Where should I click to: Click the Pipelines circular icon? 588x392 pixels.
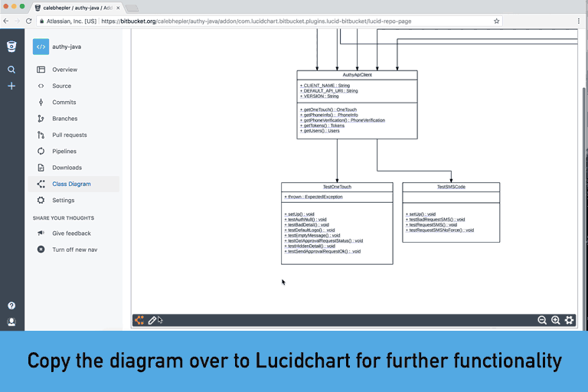pos(41,151)
